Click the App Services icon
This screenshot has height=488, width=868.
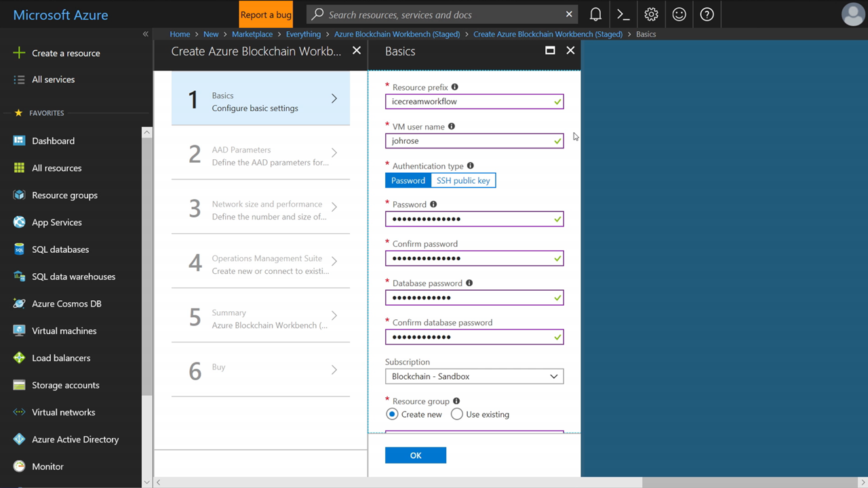pos(19,222)
